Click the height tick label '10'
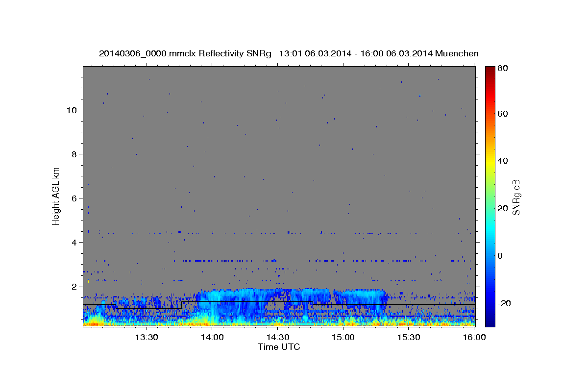Image resolution: width=588 pixels, height=392 pixels. click(x=73, y=110)
